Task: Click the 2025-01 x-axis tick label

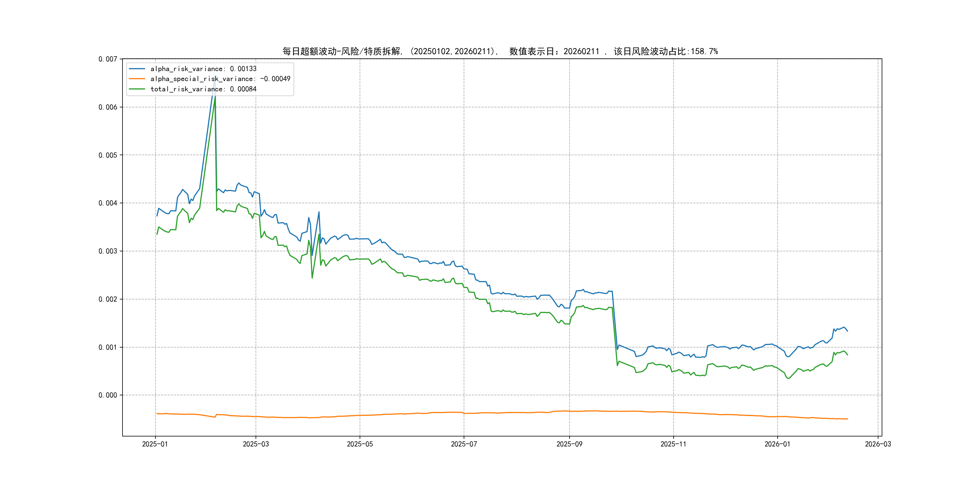Action: (155, 444)
